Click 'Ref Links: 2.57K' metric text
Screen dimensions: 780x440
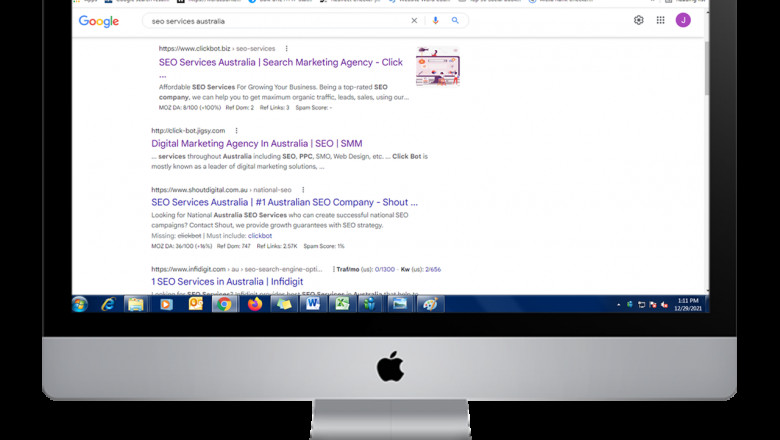pos(277,246)
